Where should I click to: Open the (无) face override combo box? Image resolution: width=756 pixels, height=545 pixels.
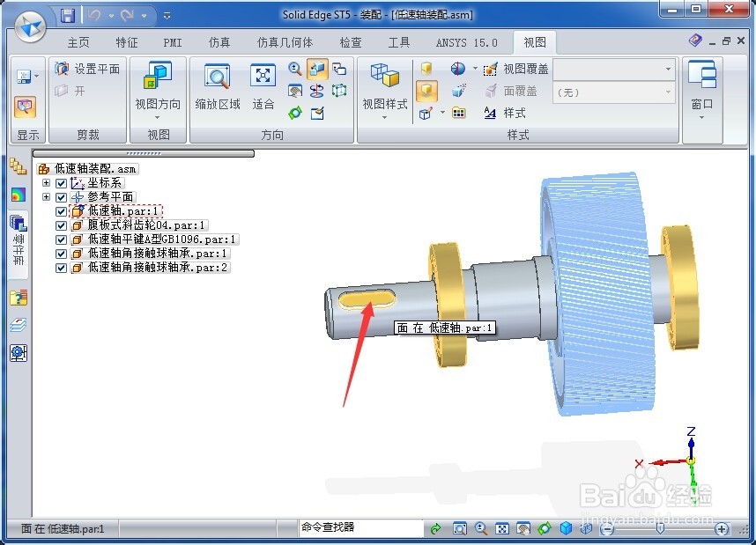(x=614, y=92)
